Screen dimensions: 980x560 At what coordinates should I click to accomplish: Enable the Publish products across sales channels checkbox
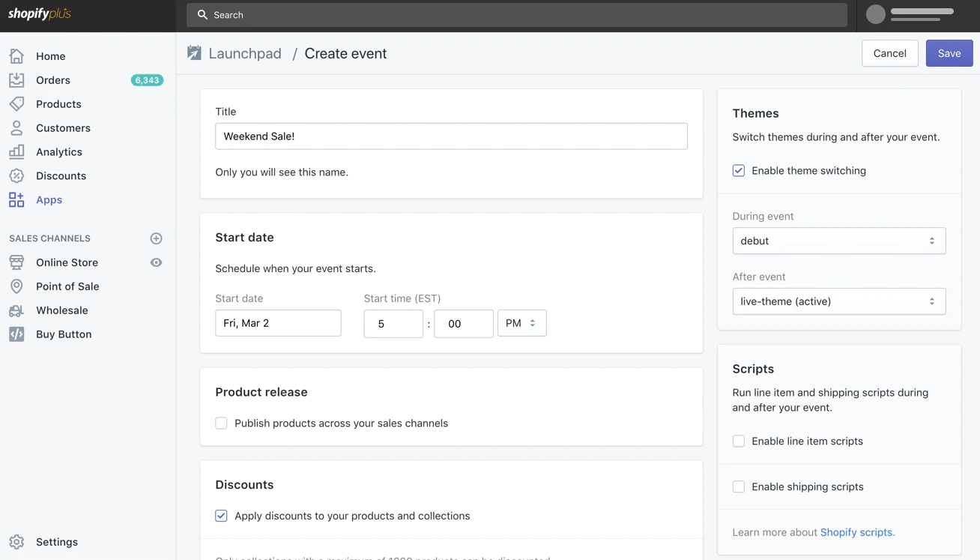tap(221, 423)
